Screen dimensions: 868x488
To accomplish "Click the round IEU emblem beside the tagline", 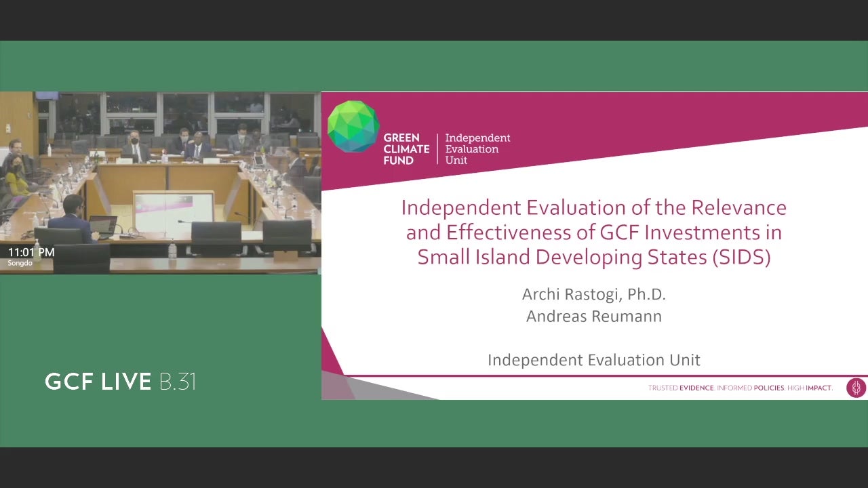I will tap(856, 388).
